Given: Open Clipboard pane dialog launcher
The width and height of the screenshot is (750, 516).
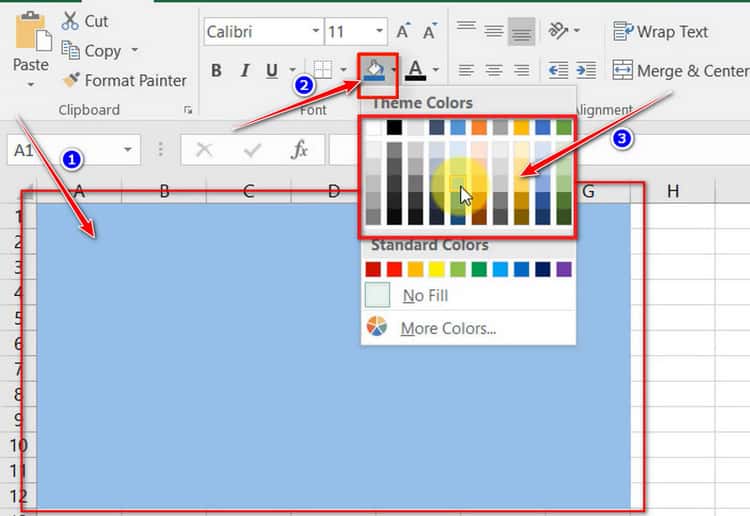Looking at the screenshot, I should (x=188, y=110).
